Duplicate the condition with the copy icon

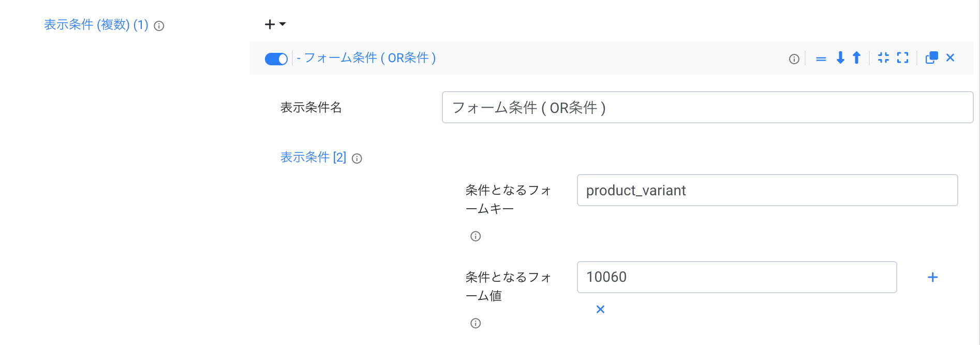(x=931, y=58)
